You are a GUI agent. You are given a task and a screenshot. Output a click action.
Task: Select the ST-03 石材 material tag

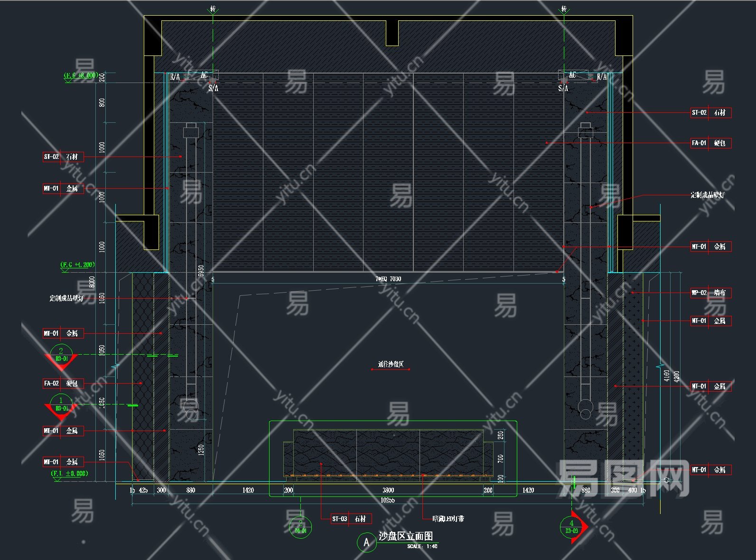click(x=351, y=519)
